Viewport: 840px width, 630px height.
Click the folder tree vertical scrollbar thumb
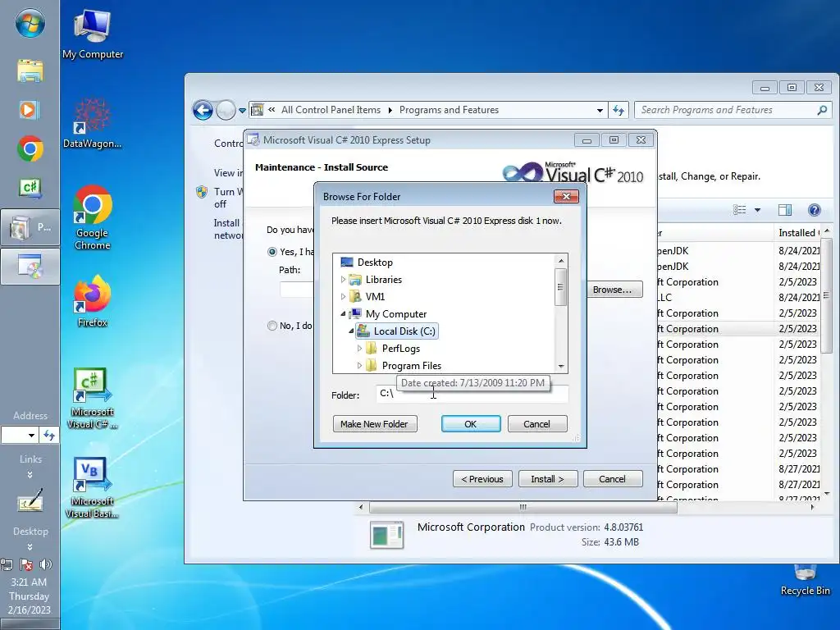[x=560, y=287]
